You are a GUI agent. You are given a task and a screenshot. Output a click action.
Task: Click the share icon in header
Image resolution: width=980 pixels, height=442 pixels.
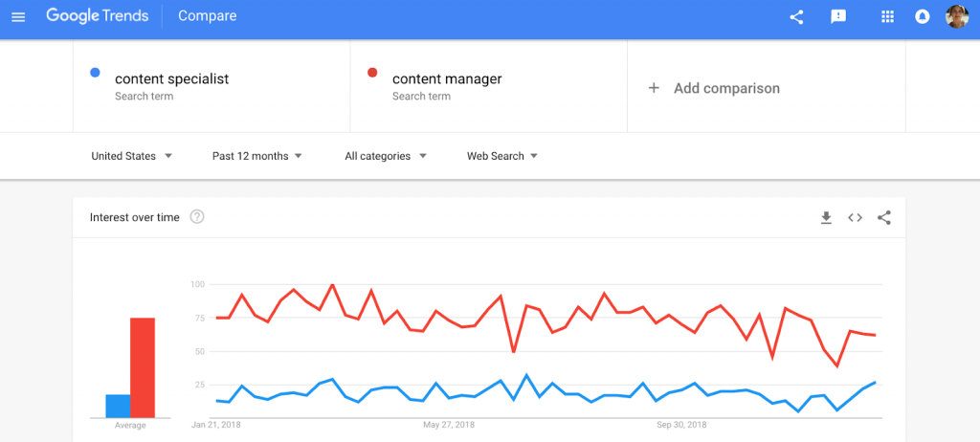tap(796, 16)
